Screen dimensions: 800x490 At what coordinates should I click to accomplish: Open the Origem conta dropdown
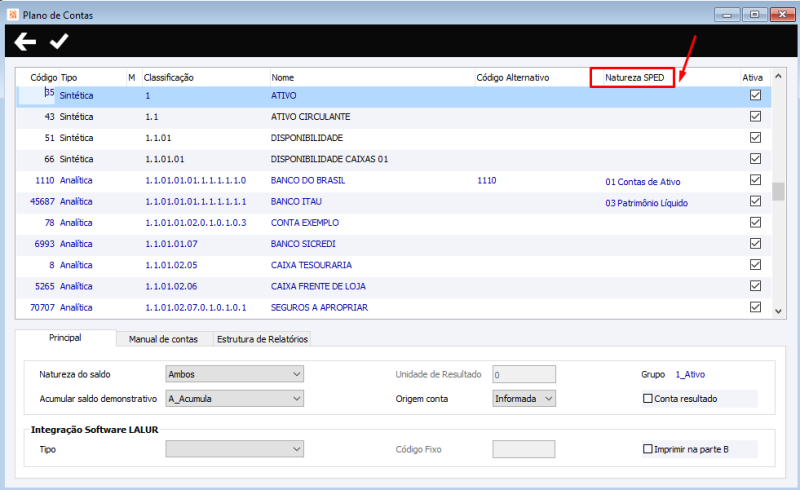(x=524, y=398)
